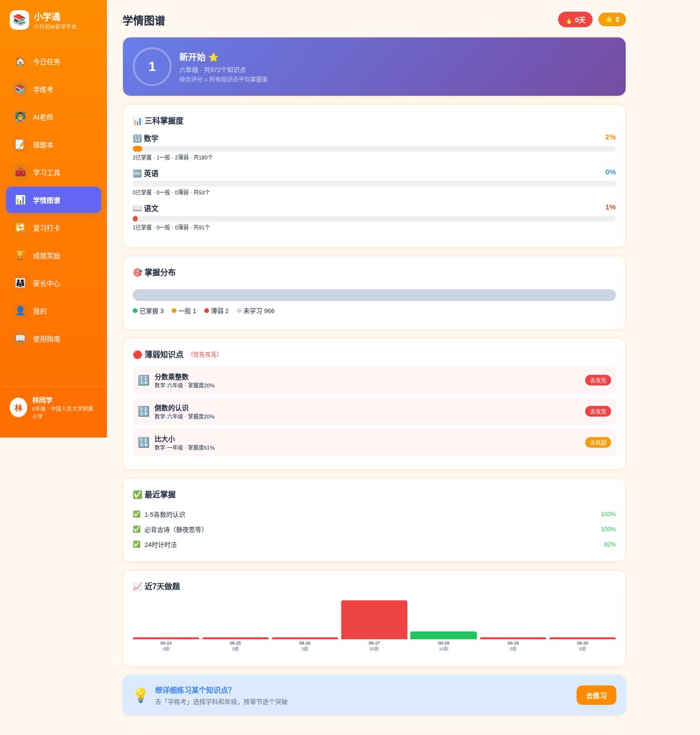This screenshot has width=700, height=735.
Task: Click the books icon beside 学练考
Action: click(x=20, y=89)
